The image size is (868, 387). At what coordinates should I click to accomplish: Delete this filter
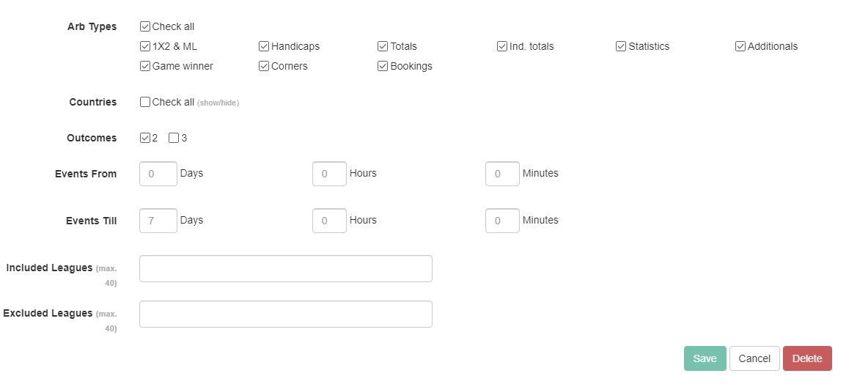[x=807, y=358]
